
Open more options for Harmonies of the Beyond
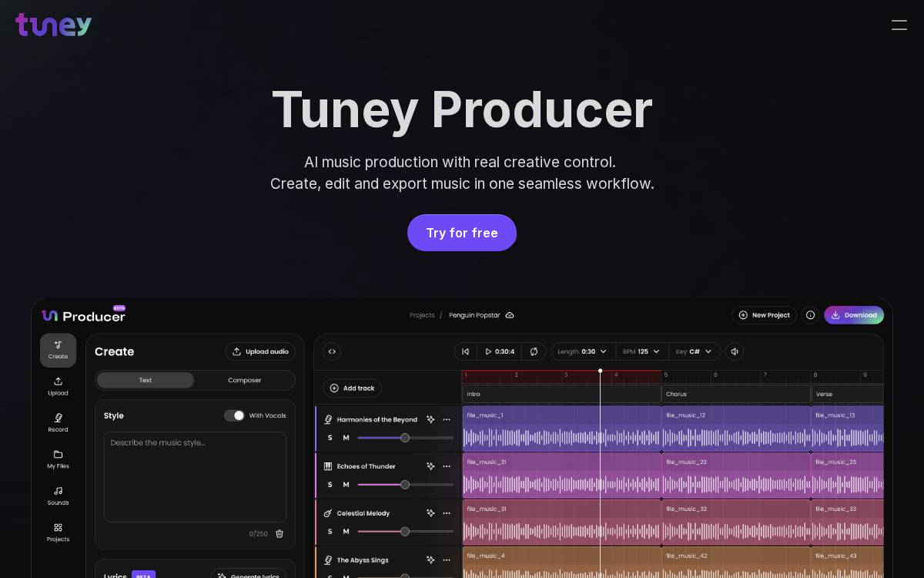(447, 420)
